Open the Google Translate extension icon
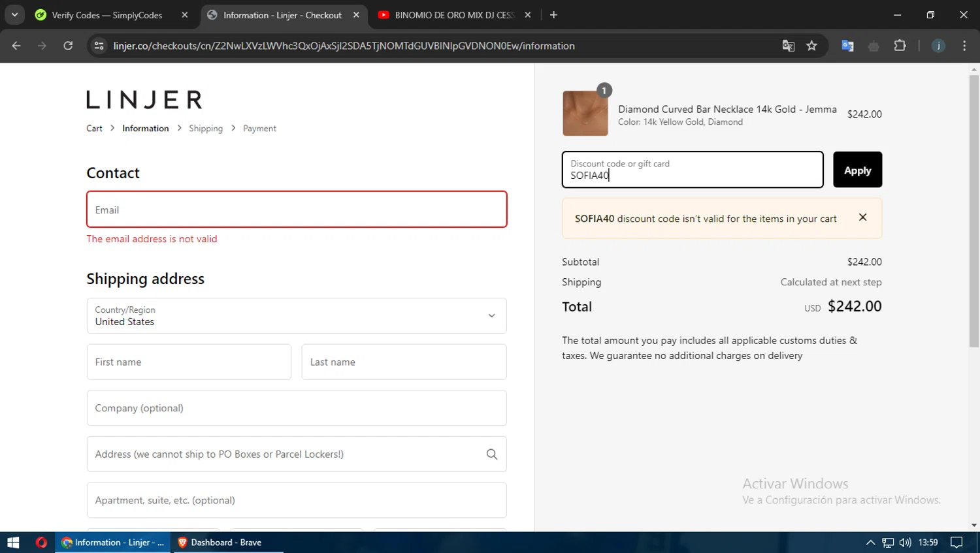Viewport: 980px width, 553px height. [847, 46]
